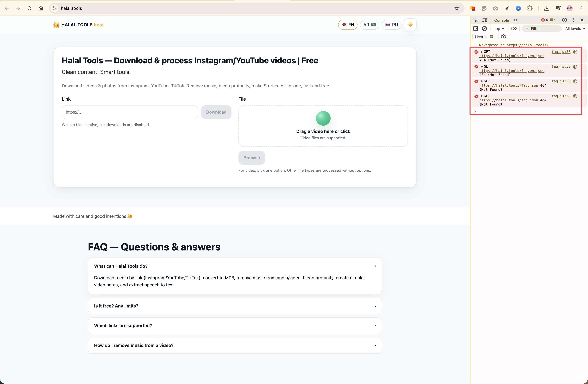Screen dimensions: 588x384
Task: Toggle the device toolbar emulation icon
Action: (x=484, y=20)
